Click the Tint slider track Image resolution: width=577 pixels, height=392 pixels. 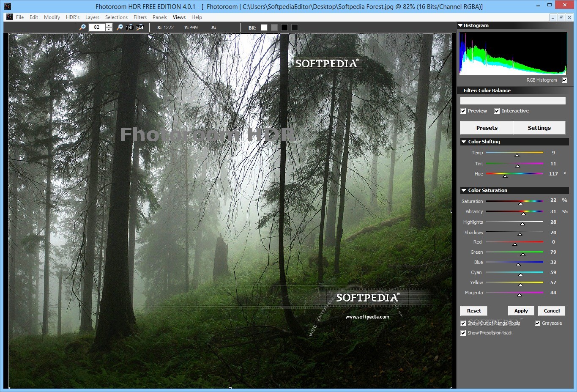tap(514, 164)
